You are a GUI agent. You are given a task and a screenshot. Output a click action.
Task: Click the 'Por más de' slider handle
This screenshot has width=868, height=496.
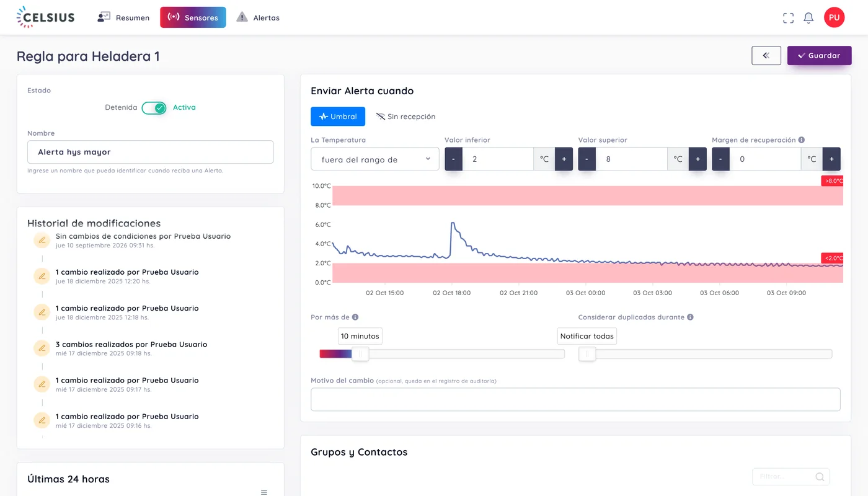point(360,354)
